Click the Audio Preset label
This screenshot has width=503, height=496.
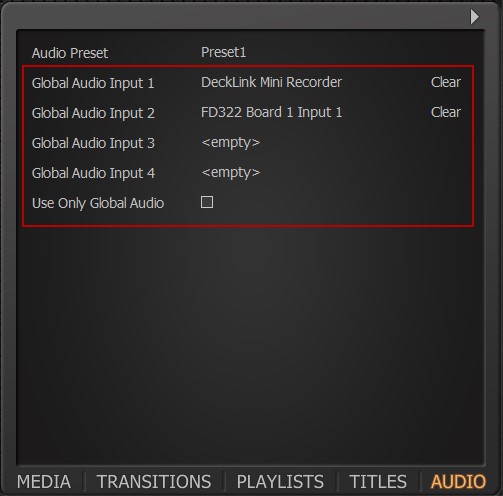coord(70,53)
